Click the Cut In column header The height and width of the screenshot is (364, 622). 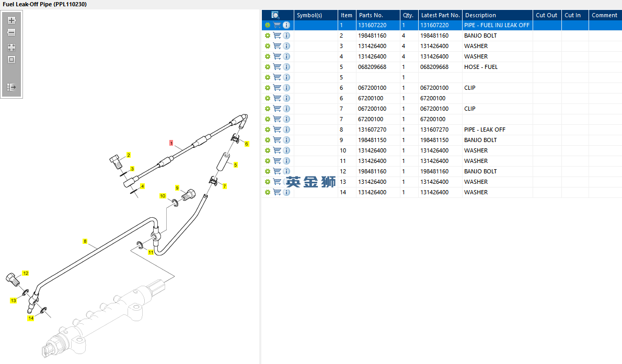click(575, 15)
